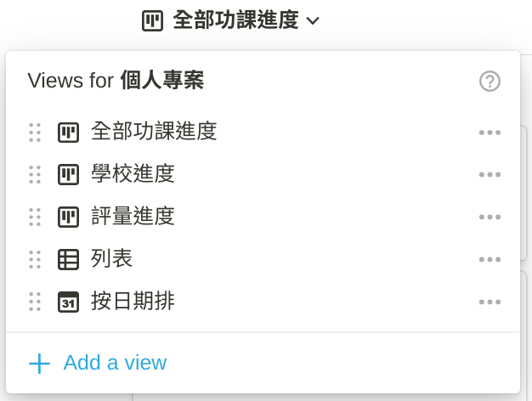
Task: Switch to the 按日期排 calendar view
Action: pyautogui.click(x=133, y=302)
